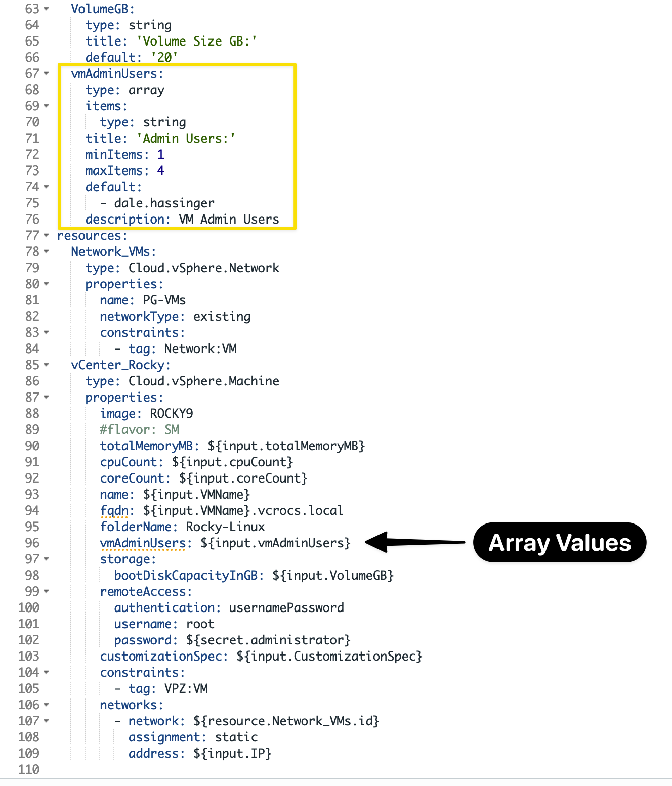Viewport: 672px width, 786px height.
Task: Click the underlined fqdn property key
Action: [114, 511]
